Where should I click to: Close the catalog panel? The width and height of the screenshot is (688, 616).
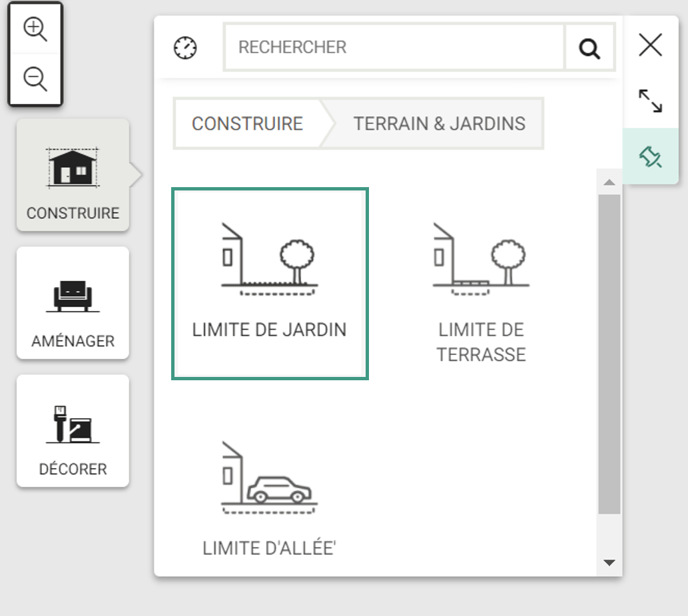coord(650,45)
